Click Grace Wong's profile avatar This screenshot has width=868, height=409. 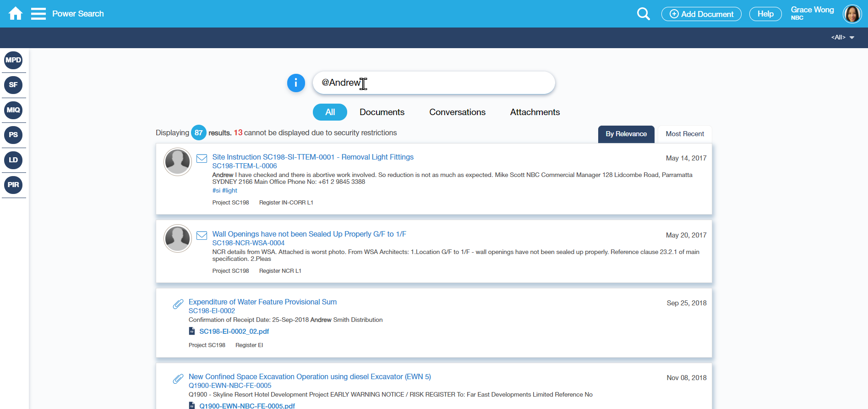[x=852, y=14]
